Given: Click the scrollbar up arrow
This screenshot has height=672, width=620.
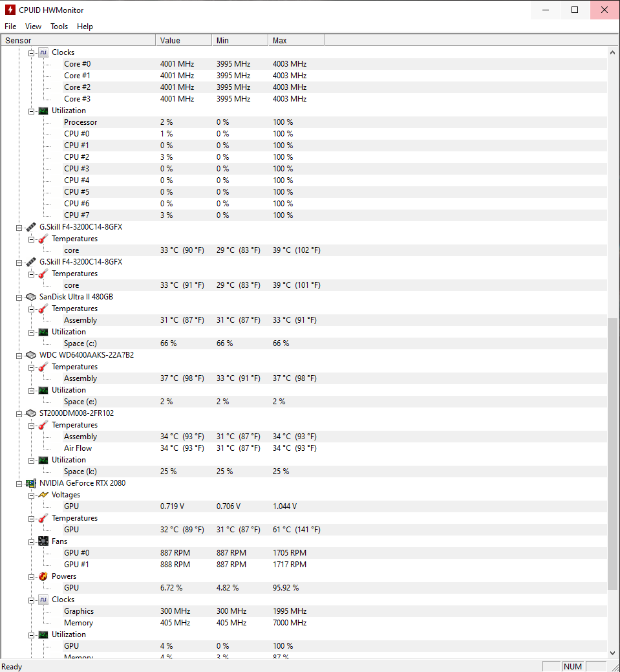Looking at the screenshot, I should (612, 52).
